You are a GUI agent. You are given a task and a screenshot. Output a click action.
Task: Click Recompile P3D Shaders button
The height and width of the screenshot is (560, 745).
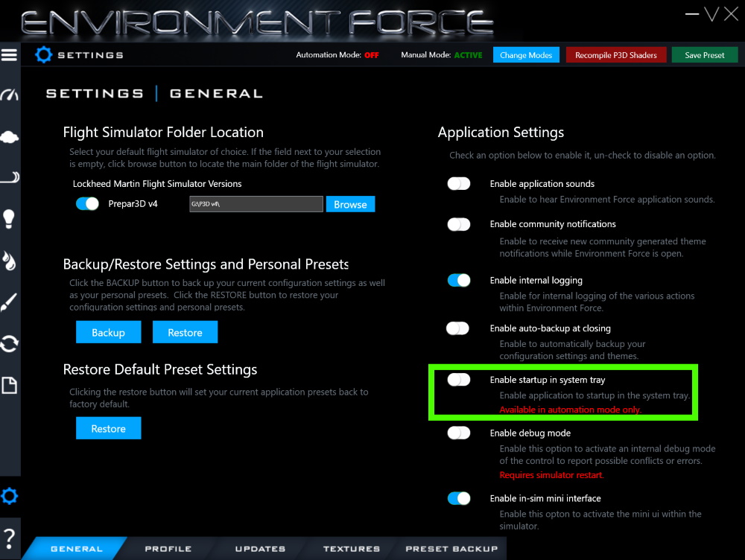click(616, 55)
